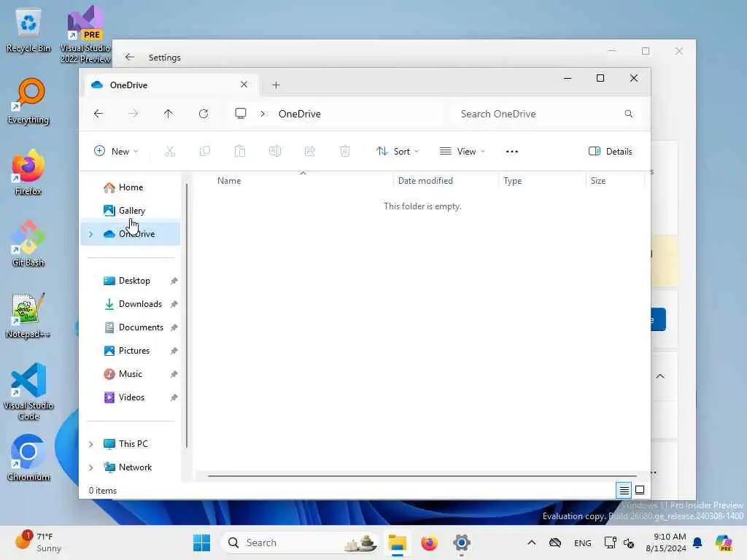Screen dimensions: 747x560
Task: Show hidden system tray icons
Action: click(532, 542)
